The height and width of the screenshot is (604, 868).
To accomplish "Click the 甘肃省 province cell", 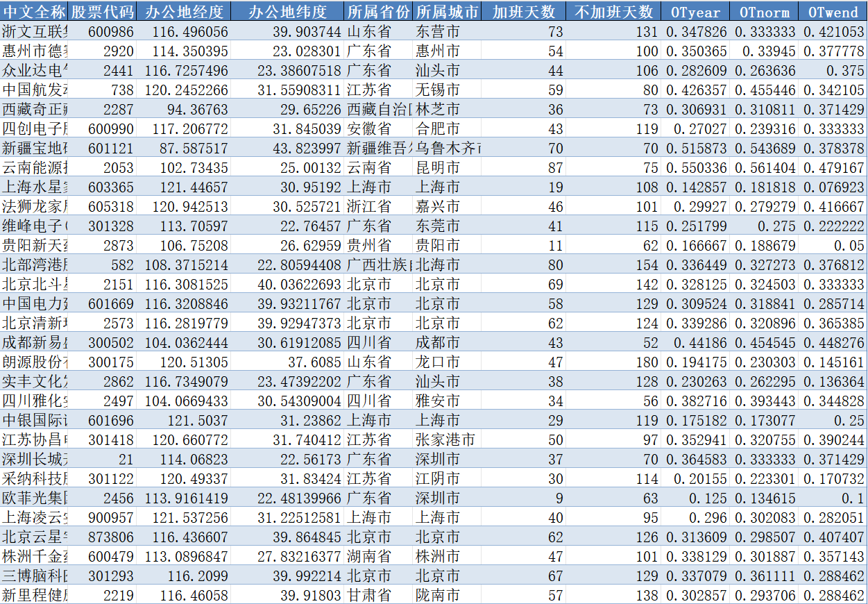I will [x=378, y=596].
